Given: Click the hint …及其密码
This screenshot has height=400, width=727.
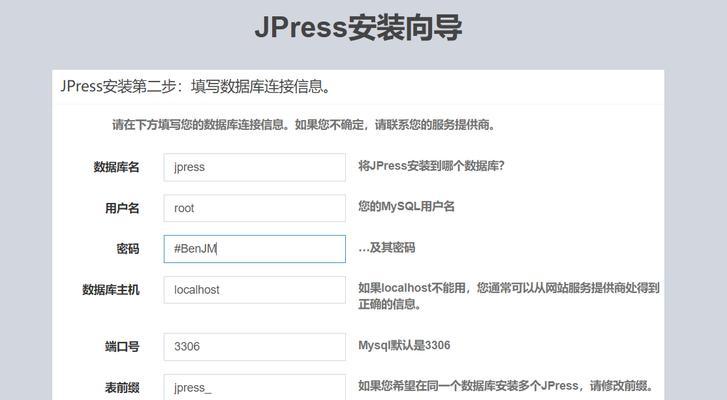Looking at the screenshot, I should click(x=387, y=248).
